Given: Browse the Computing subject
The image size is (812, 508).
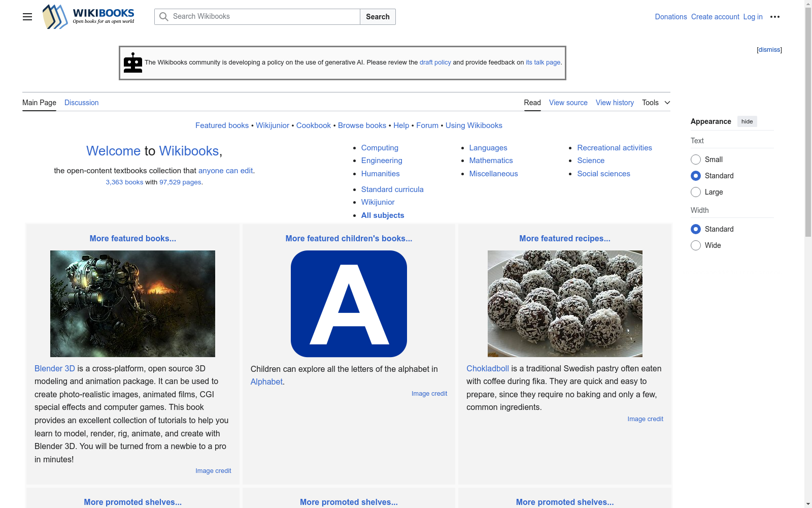Looking at the screenshot, I should 380,148.
